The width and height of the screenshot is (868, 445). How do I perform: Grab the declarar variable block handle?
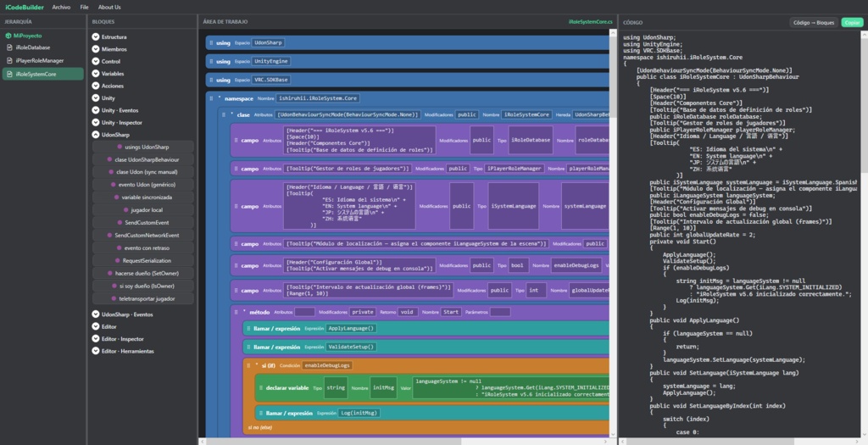click(261, 388)
